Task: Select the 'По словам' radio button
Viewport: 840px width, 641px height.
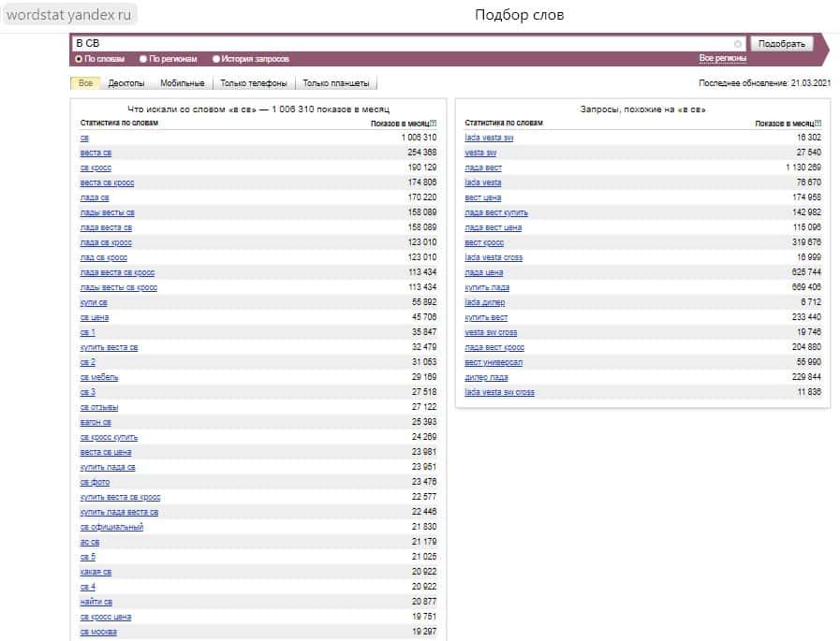Action: 79,59
